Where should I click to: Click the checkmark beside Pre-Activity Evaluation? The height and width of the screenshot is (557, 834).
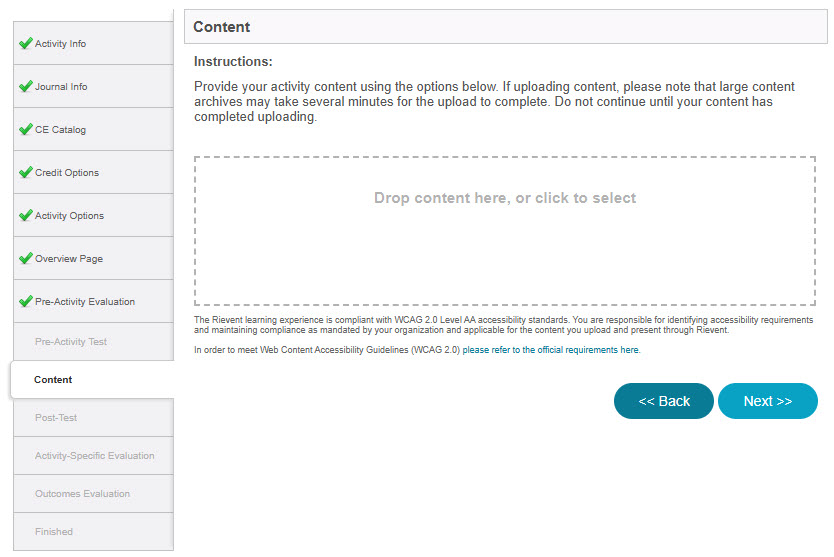click(x=26, y=301)
